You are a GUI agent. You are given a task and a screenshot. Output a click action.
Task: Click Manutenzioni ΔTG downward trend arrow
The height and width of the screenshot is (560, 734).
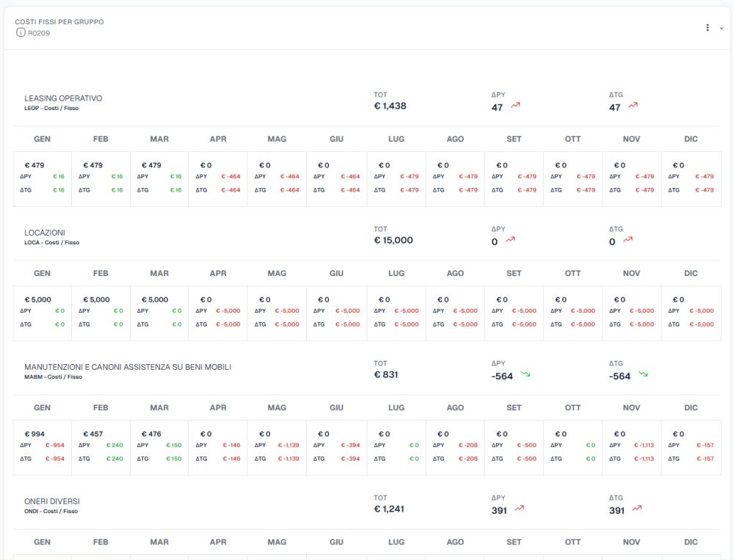tap(643, 374)
